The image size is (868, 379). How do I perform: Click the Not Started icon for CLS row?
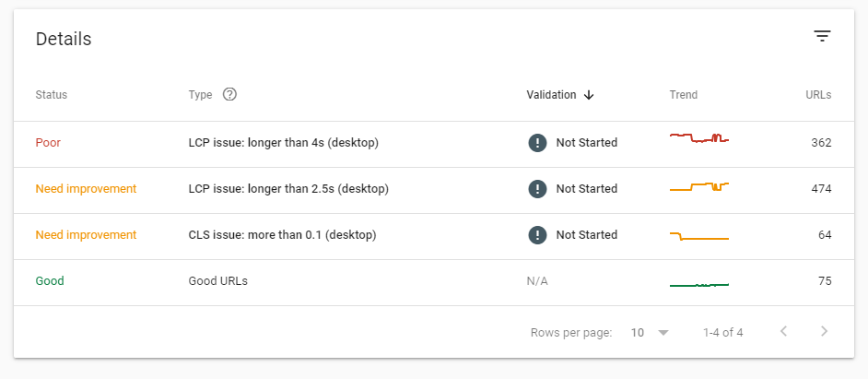coord(537,235)
